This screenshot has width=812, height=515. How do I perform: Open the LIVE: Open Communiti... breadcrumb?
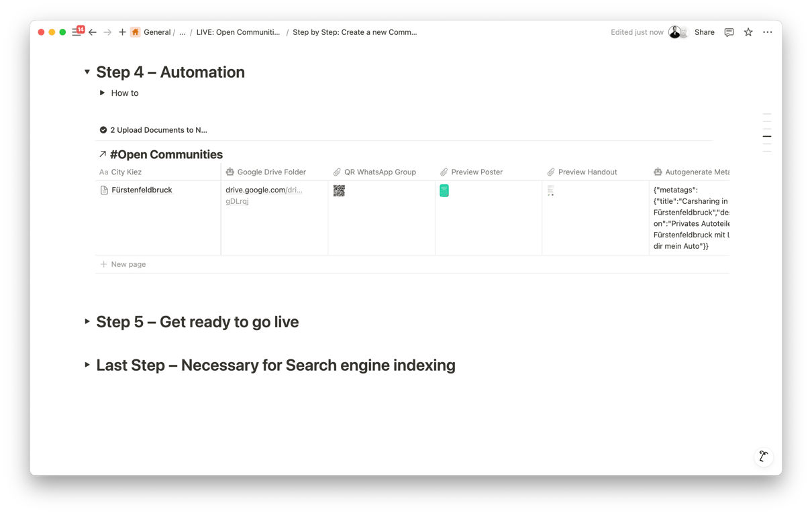click(238, 32)
